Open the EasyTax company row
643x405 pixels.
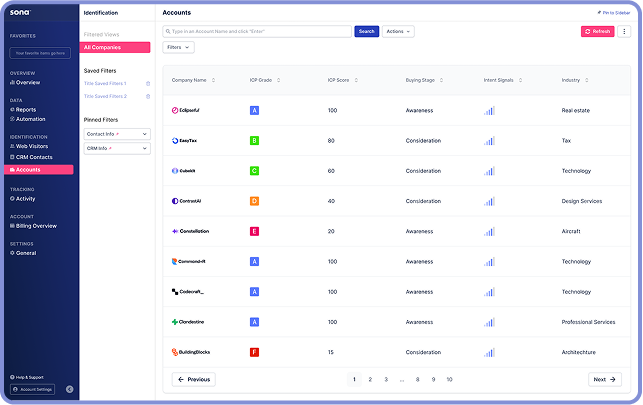coord(397,141)
